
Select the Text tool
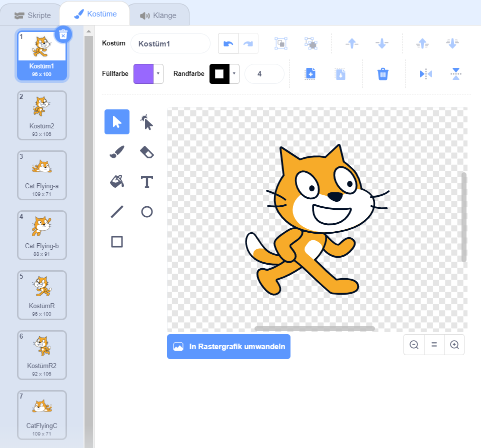146,181
